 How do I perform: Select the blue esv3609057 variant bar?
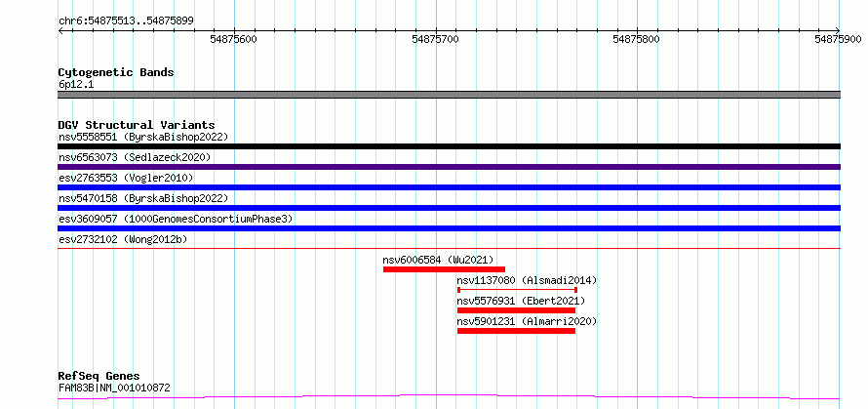click(x=449, y=228)
